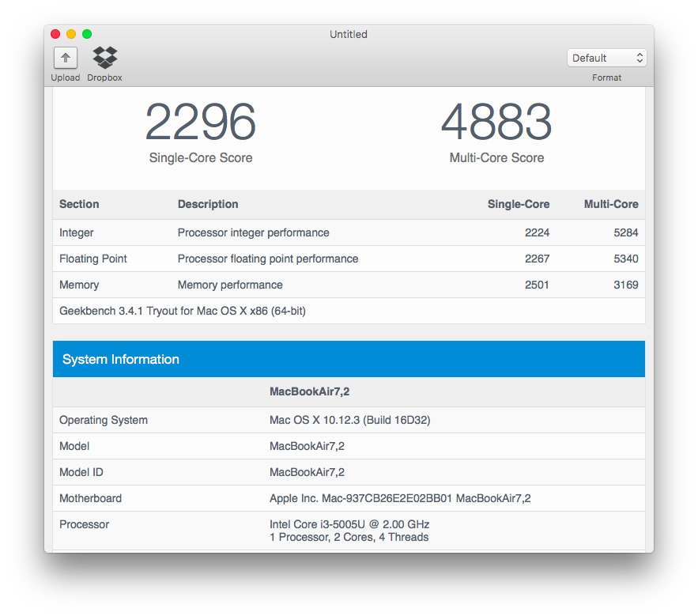Click the Operating System label
Viewport: 698px width, 616px height.
(x=104, y=420)
